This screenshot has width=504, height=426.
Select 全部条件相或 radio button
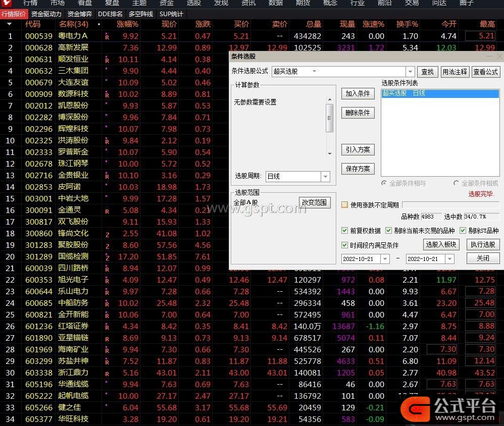(x=456, y=183)
